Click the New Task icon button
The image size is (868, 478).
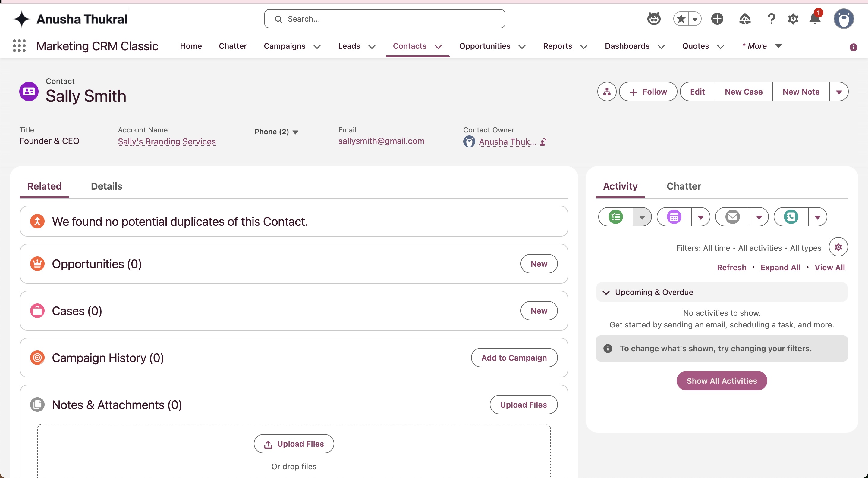[x=616, y=217]
